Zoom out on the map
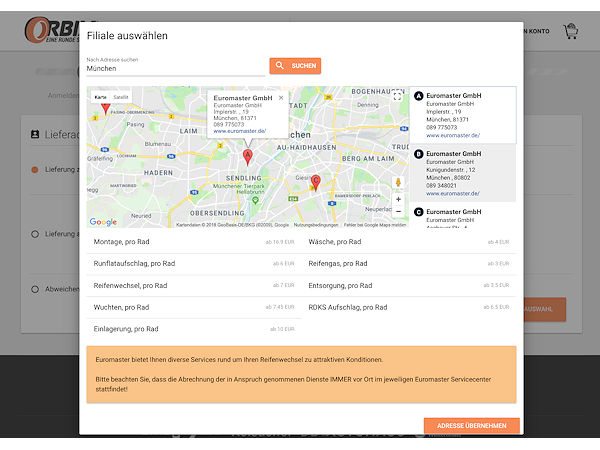 coord(398,212)
